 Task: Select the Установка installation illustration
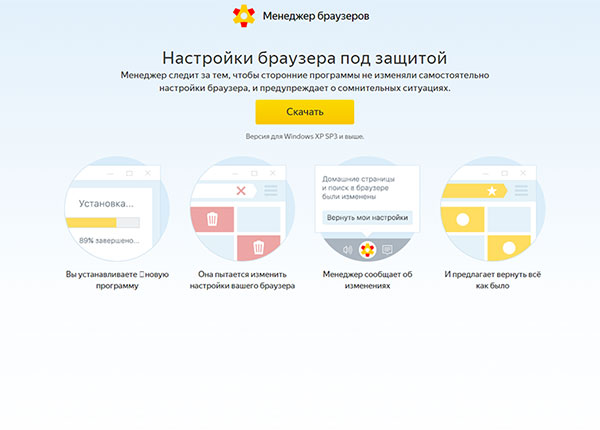point(117,208)
